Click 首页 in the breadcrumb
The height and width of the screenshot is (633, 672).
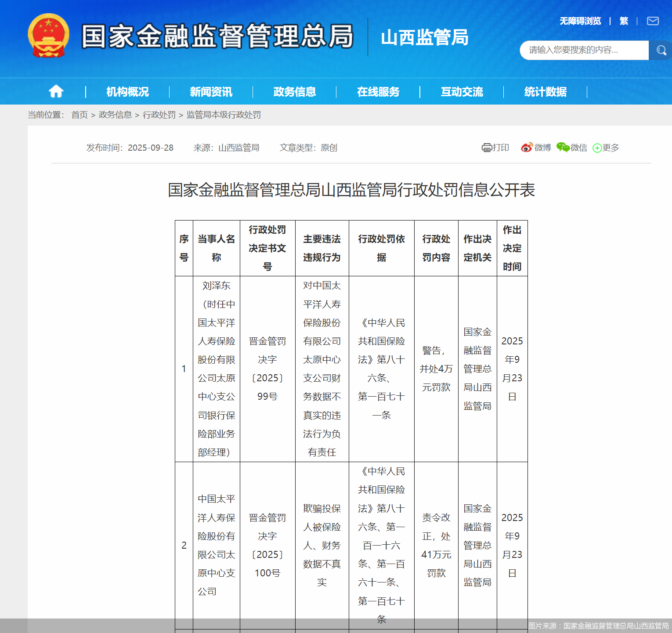point(79,115)
